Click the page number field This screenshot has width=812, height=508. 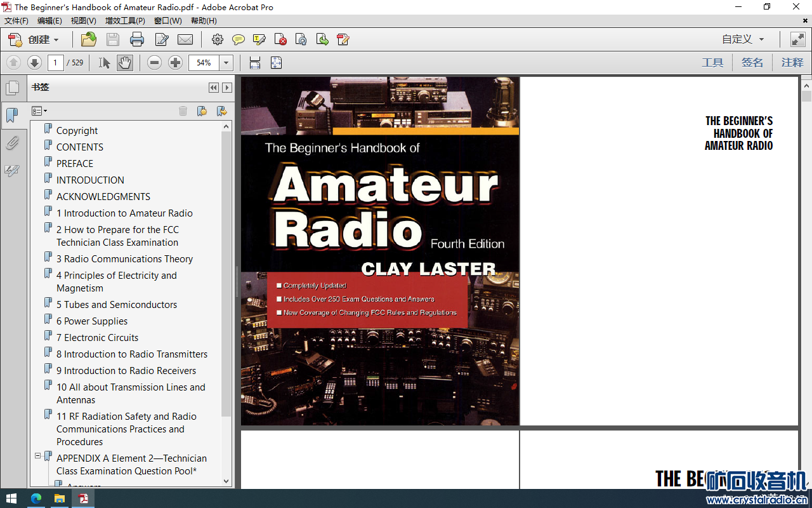point(55,63)
